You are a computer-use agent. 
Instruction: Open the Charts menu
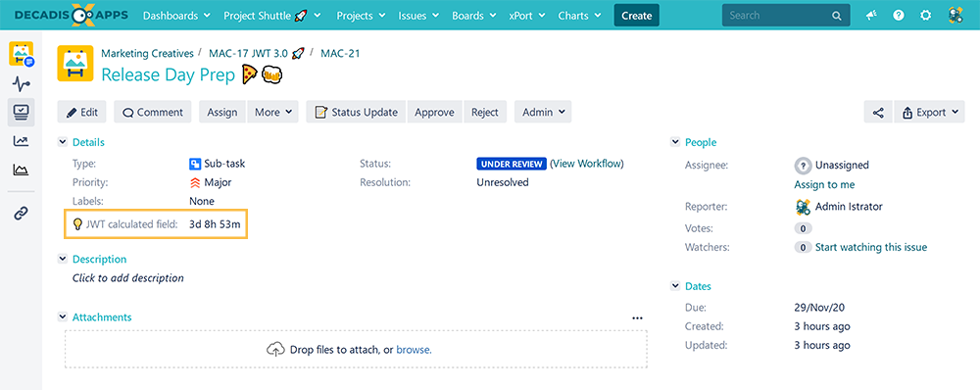[580, 16]
